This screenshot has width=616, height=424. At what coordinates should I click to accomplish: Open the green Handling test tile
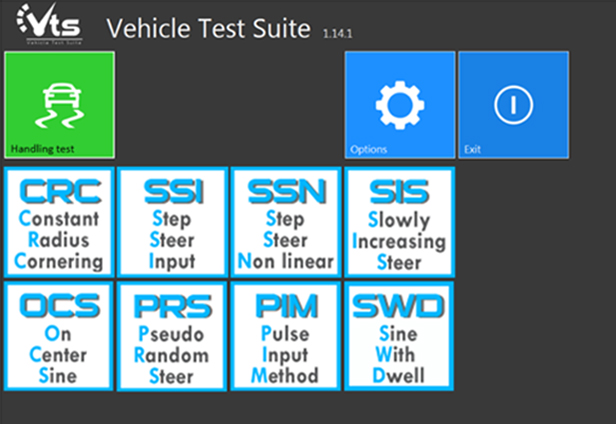tap(59, 105)
